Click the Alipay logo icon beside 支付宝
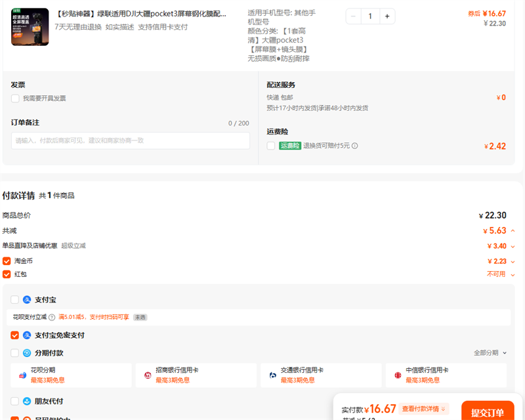 click(x=27, y=300)
